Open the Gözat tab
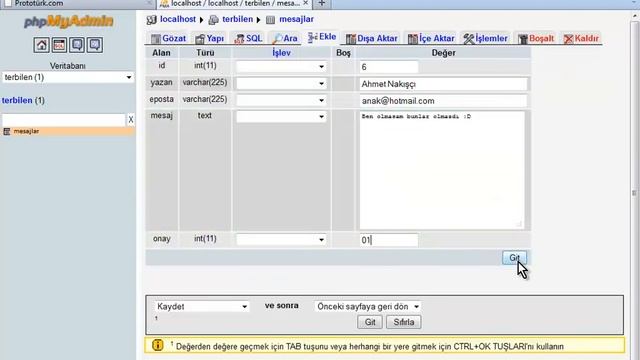 pyautogui.click(x=168, y=38)
